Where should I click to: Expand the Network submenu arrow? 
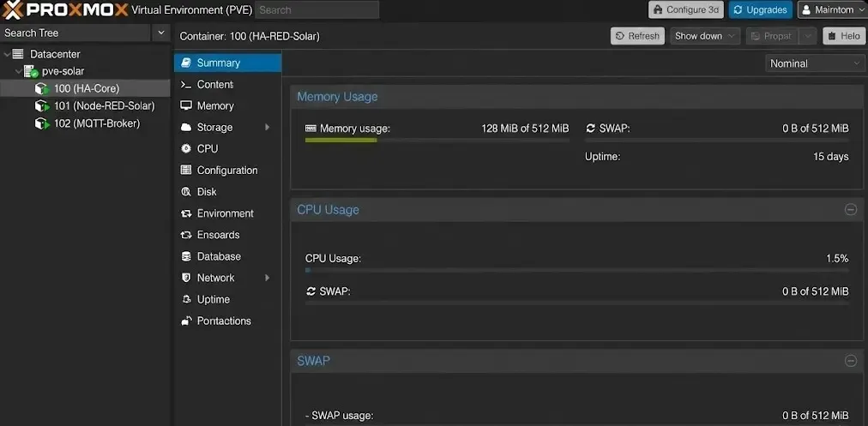point(268,278)
